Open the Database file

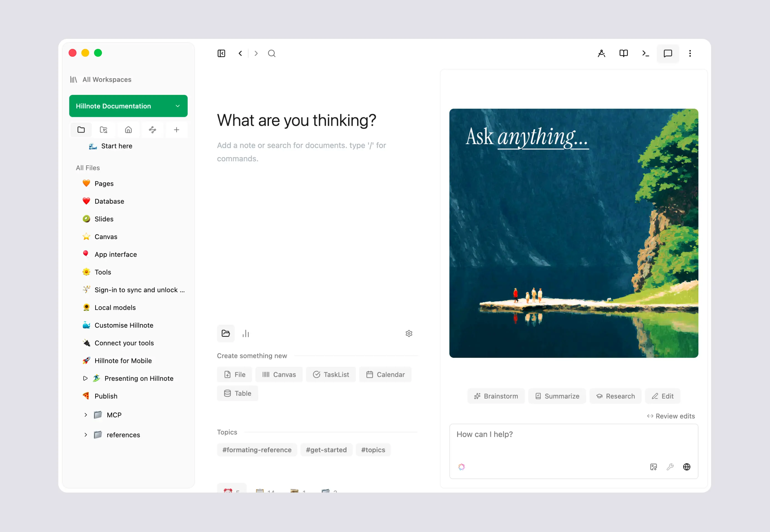[103, 201]
